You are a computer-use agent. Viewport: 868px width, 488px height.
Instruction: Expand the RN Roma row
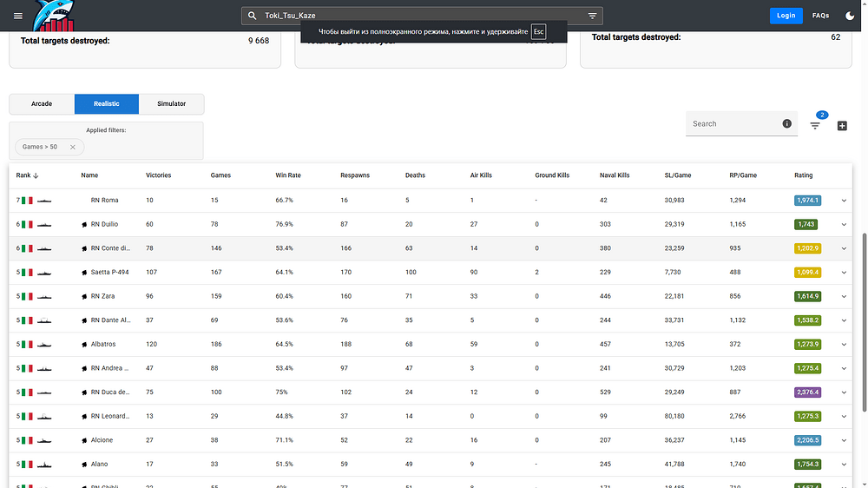point(844,201)
